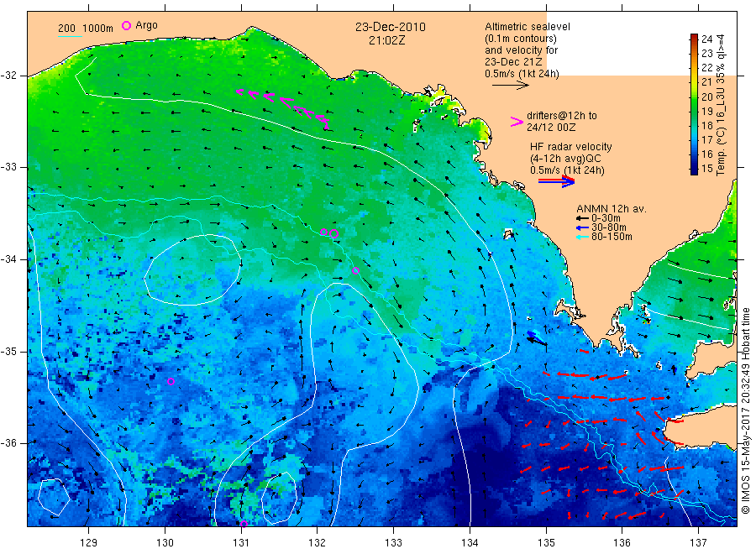Click the '80-150m' depth label
The image size is (756, 554).
pyautogui.click(x=612, y=237)
